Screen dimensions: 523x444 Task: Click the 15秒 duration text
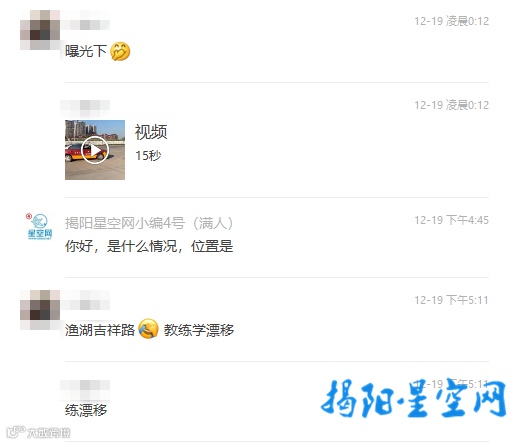coord(148,155)
